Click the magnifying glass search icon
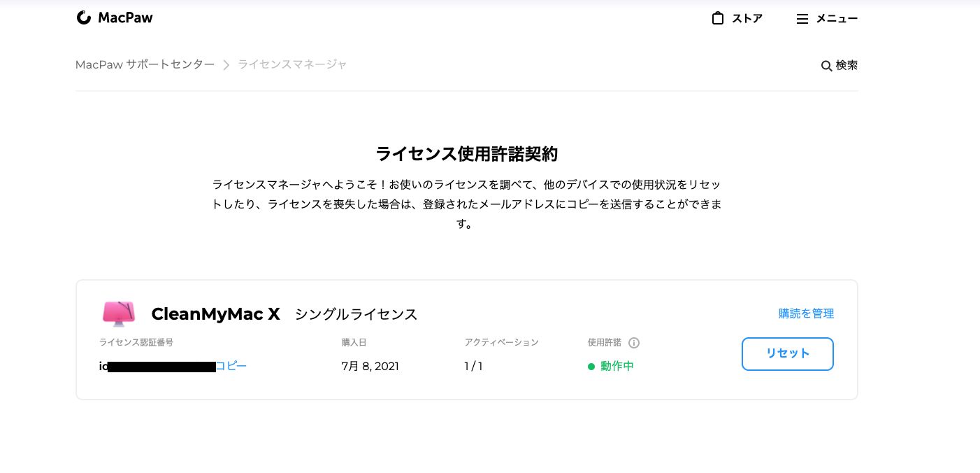This screenshot has width=980, height=473. tap(826, 66)
